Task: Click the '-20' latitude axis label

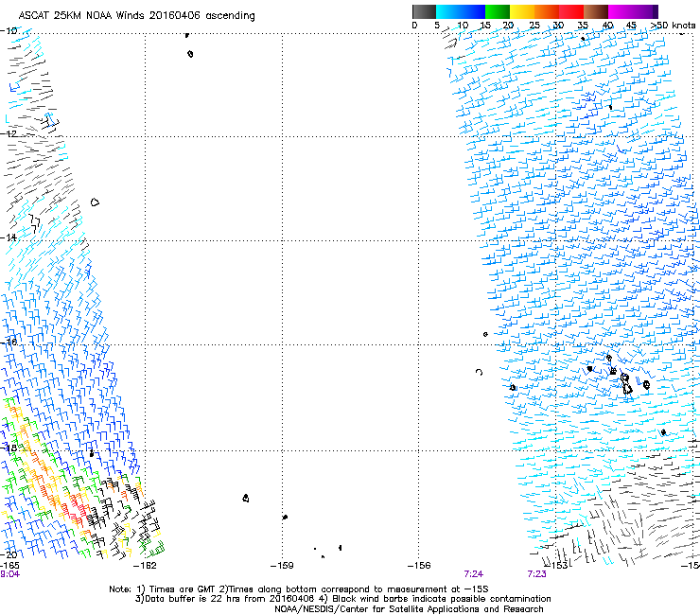Action: tap(9, 554)
